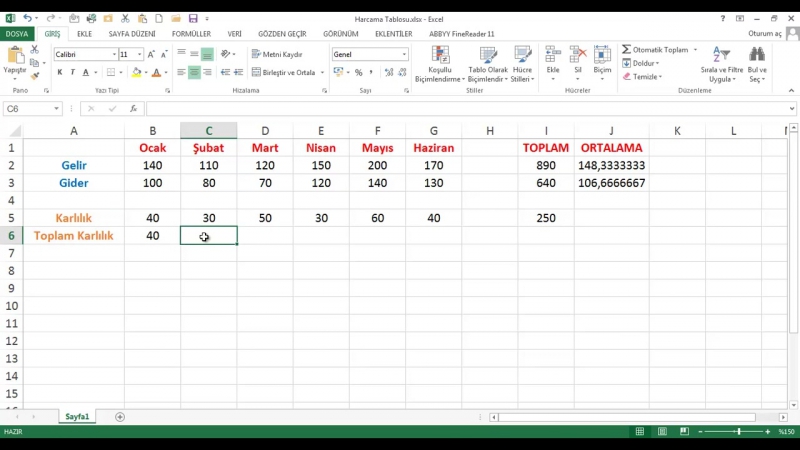
Task: Open the Genel number format dropdown
Action: pos(404,54)
